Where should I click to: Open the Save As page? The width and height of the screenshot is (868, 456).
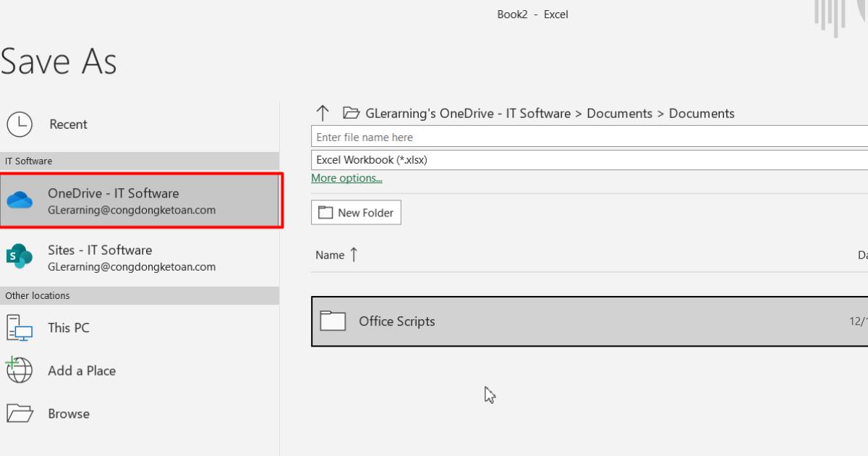(59, 62)
